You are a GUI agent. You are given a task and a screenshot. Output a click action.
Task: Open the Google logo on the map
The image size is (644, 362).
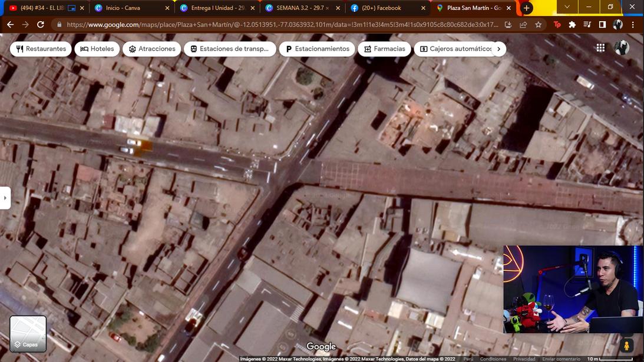[x=321, y=347]
